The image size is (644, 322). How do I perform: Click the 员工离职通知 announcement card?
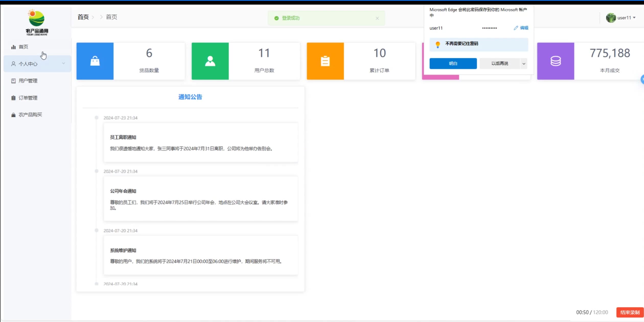201,143
